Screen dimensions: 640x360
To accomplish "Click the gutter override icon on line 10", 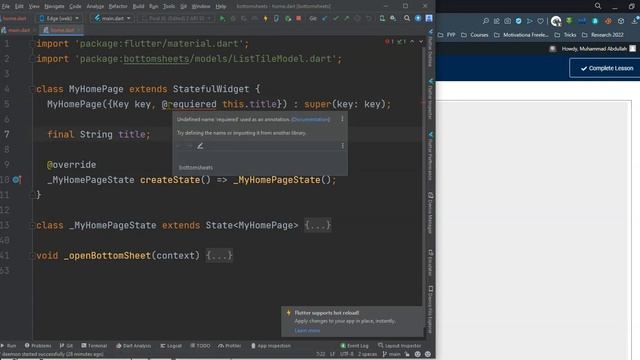I will tap(16, 180).
